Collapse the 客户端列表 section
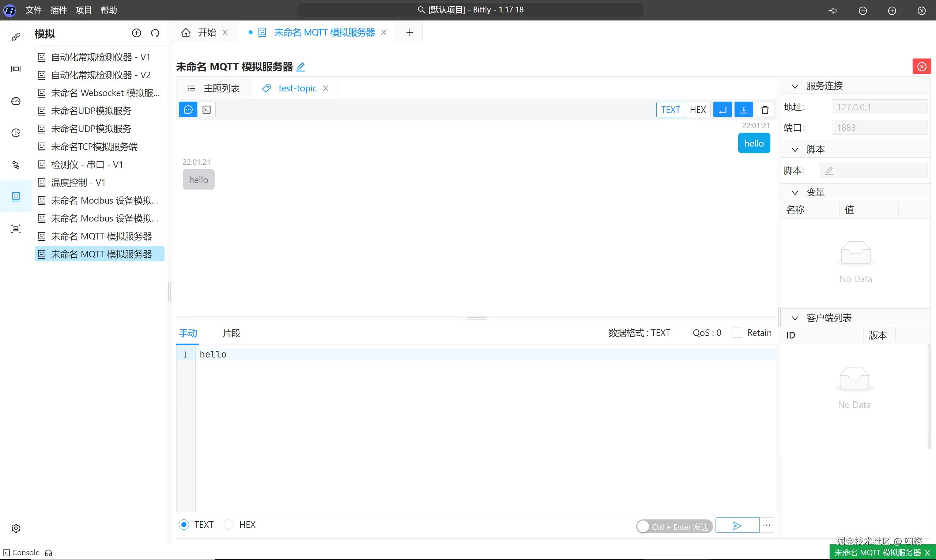This screenshot has height=560, width=936. click(795, 318)
